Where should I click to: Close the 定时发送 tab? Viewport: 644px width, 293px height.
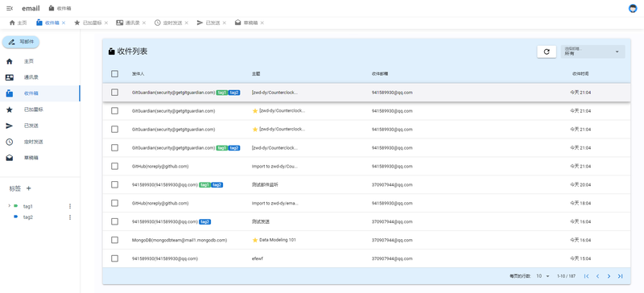(x=187, y=23)
